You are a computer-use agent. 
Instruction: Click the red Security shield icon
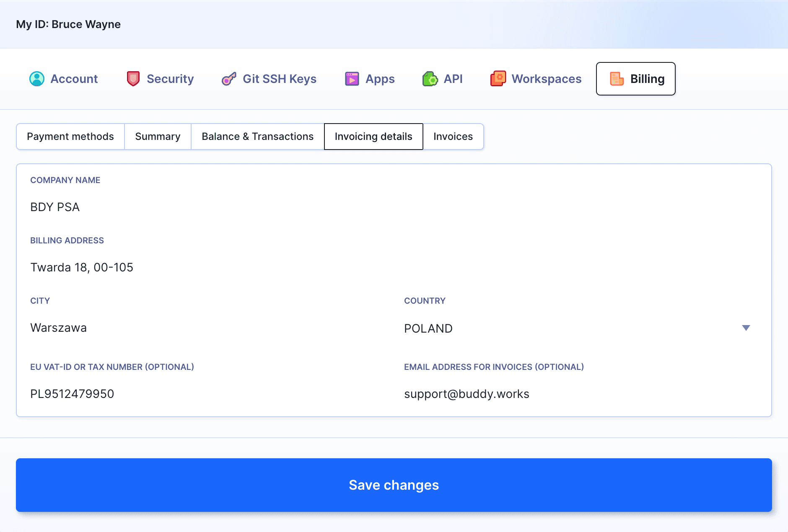[x=133, y=79]
